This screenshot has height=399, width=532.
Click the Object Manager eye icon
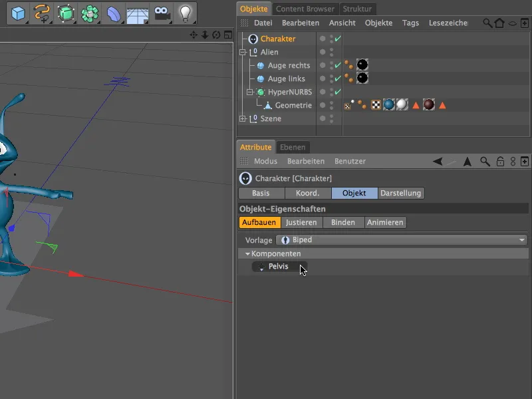click(x=512, y=23)
